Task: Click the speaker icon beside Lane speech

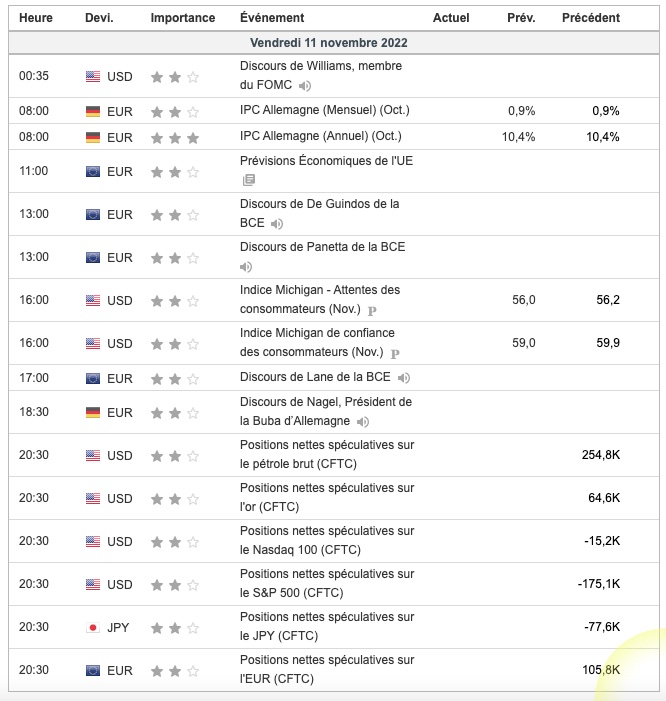Action: coord(403,378)
